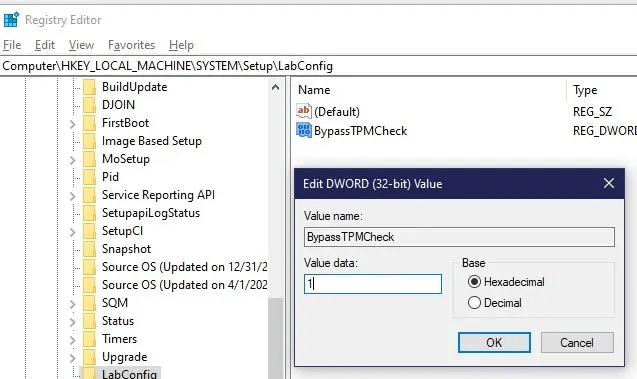The image size is (637, 379).
Task: Click the tree pane scrollbar thumb
Action: [x=275, y=338]
